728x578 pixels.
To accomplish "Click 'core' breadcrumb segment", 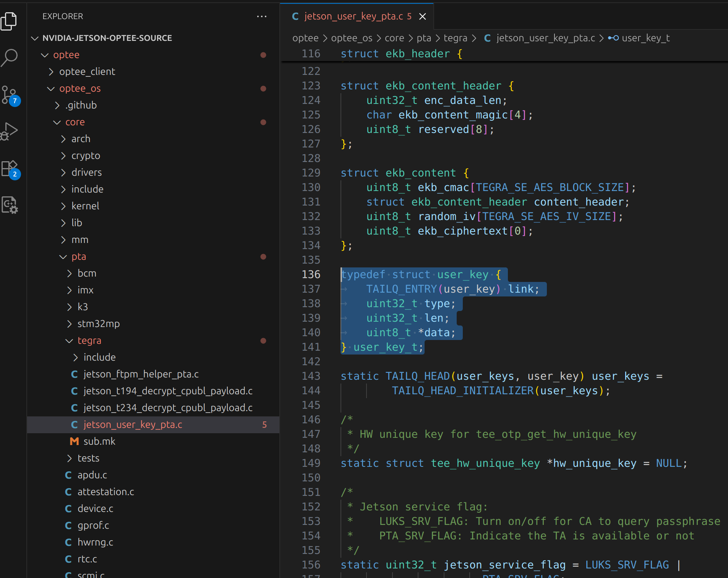I will click(394, 38).
